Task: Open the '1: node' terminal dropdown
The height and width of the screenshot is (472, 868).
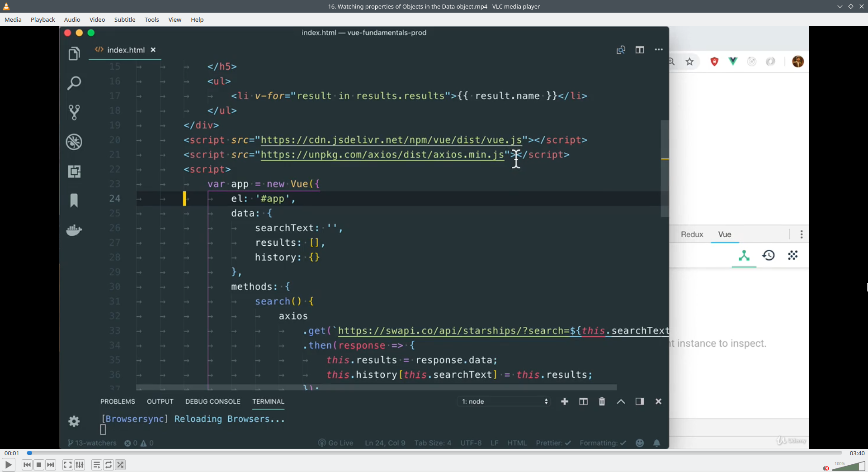Action: pyautogui.click(x=504, y=401)
